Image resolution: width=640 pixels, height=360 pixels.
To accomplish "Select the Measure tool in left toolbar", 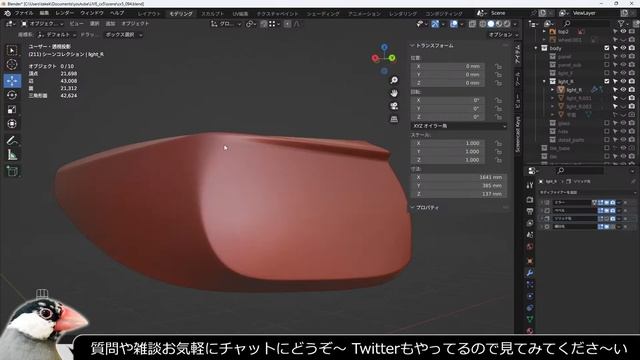I will point(12,155).
